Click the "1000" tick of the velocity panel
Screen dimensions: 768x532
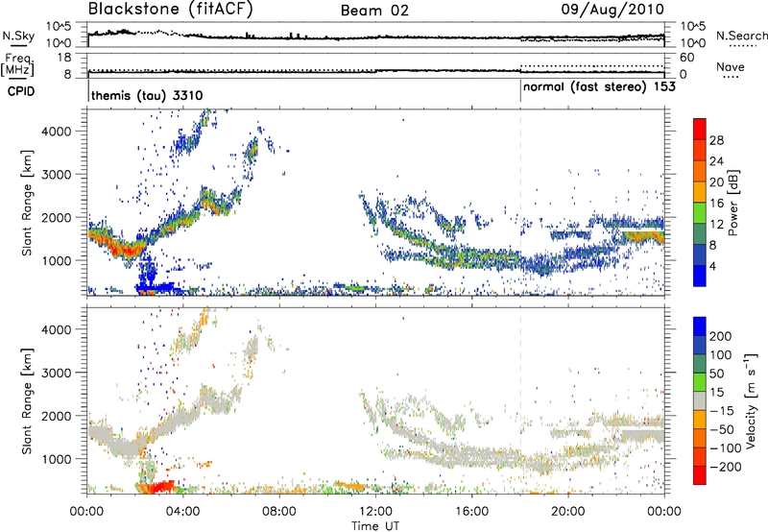coord(57,459)
